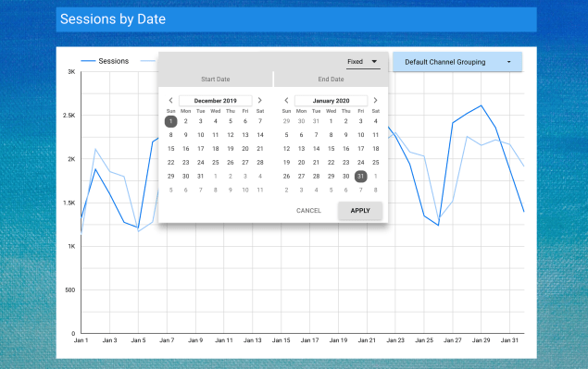Select January 9 in end calendar
This screenshot has width=588, height=369.
[x=345, y=135]
